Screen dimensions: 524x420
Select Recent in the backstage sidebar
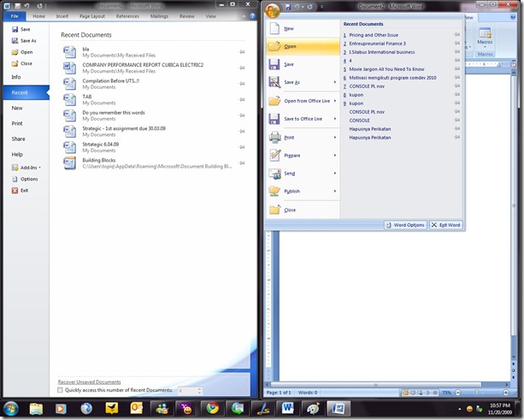(x=26, y=92)
